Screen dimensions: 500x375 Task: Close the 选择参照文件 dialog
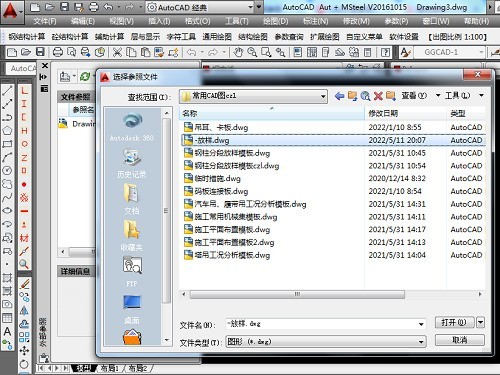coord(477,75)
